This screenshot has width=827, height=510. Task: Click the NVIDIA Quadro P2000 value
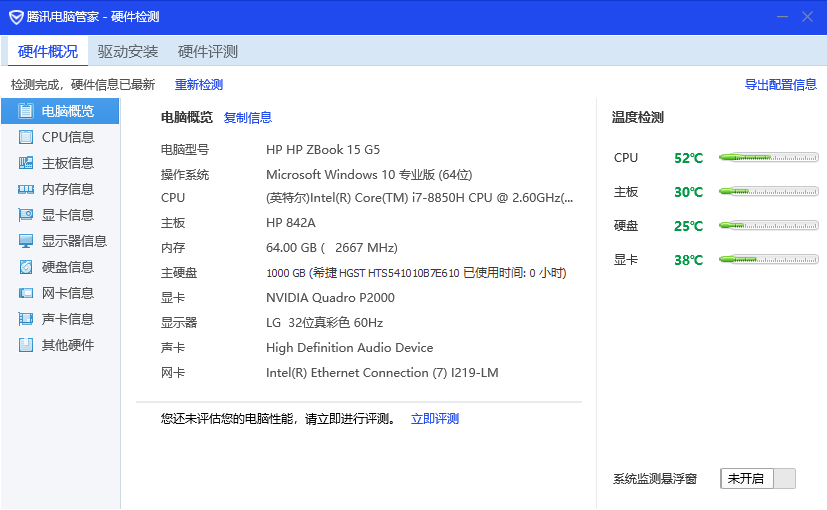coord(330,298)
